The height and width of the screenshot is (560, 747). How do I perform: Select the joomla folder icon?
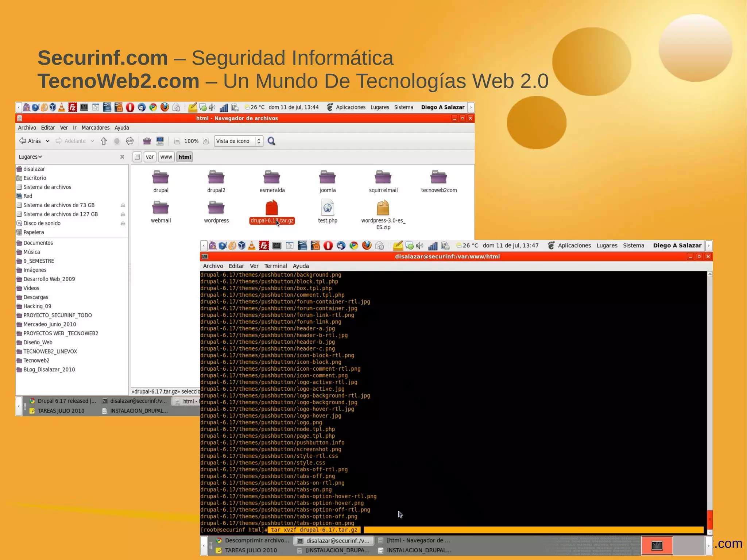pos(328,178)
